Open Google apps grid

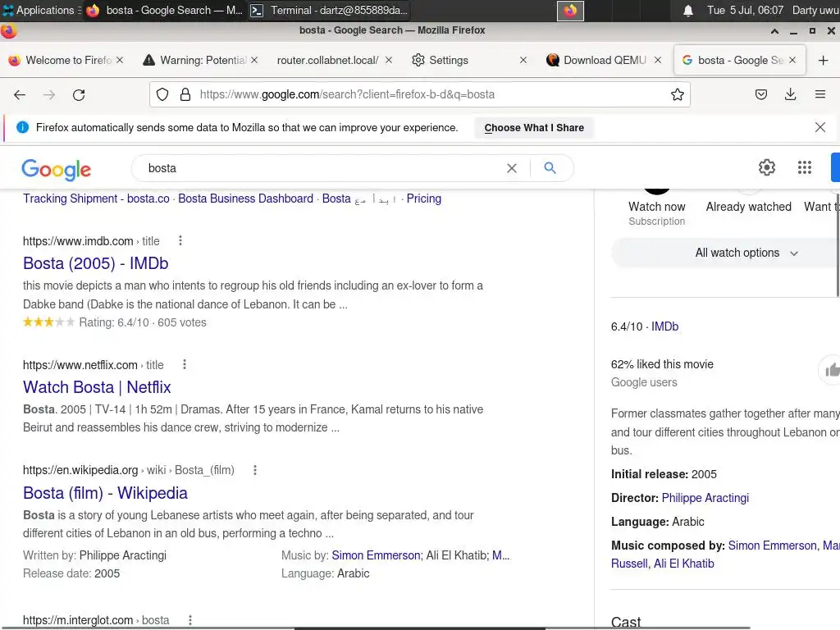[x=804, y=167]
